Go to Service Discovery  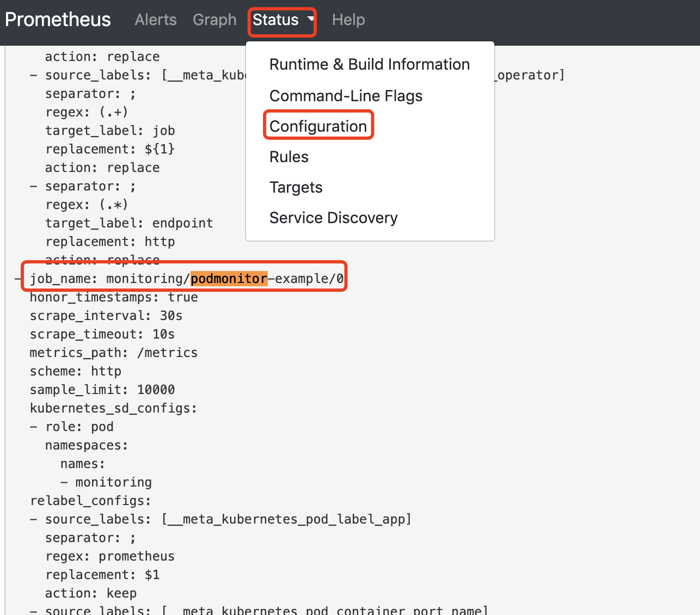[333, 218]
